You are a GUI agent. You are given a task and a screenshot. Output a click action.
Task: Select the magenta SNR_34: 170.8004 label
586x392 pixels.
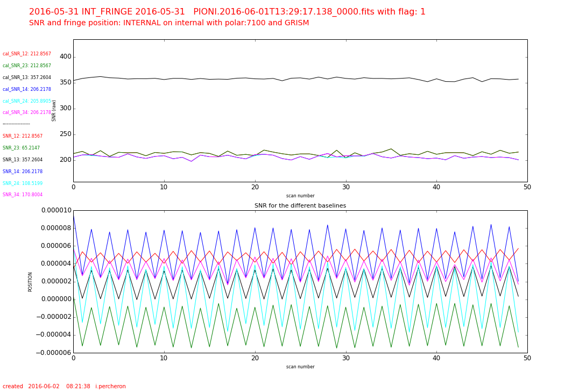[23, 195]
